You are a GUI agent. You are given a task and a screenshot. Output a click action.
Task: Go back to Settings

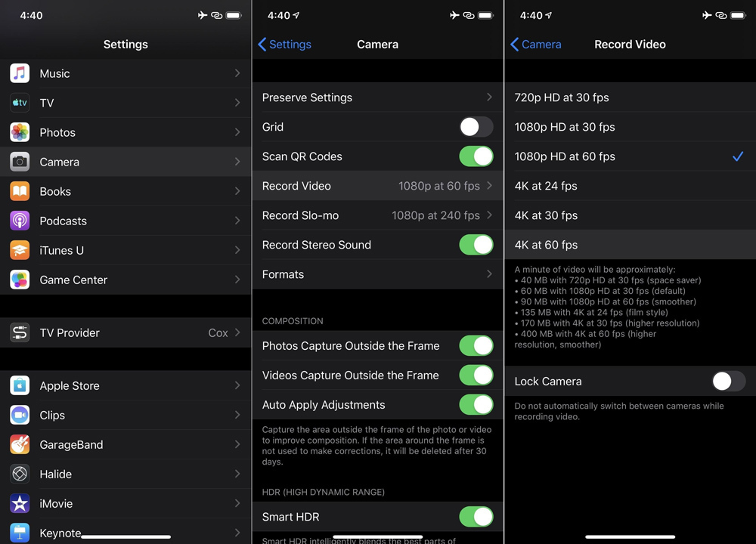click(284, 45)
